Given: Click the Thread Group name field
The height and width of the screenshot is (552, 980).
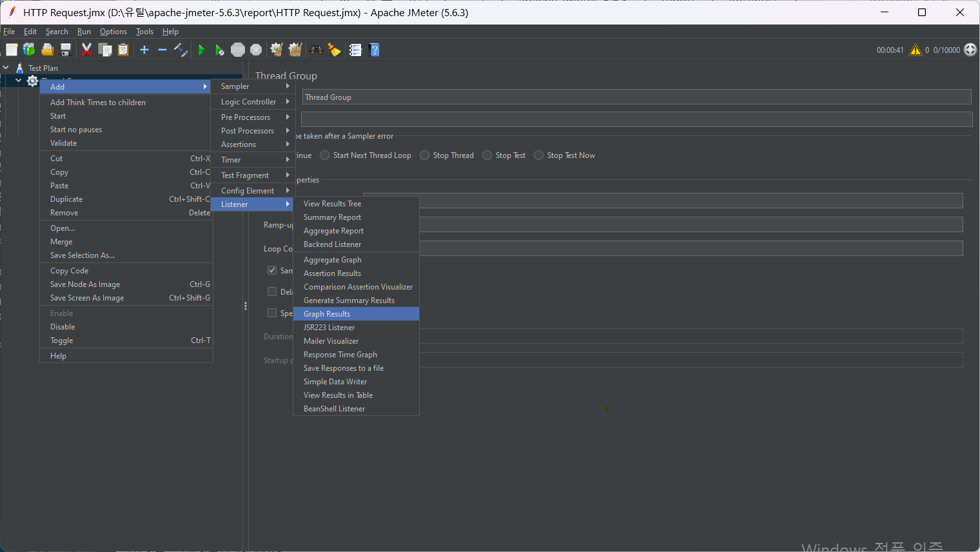Looking at the screenshot, I should coord(636,97).
